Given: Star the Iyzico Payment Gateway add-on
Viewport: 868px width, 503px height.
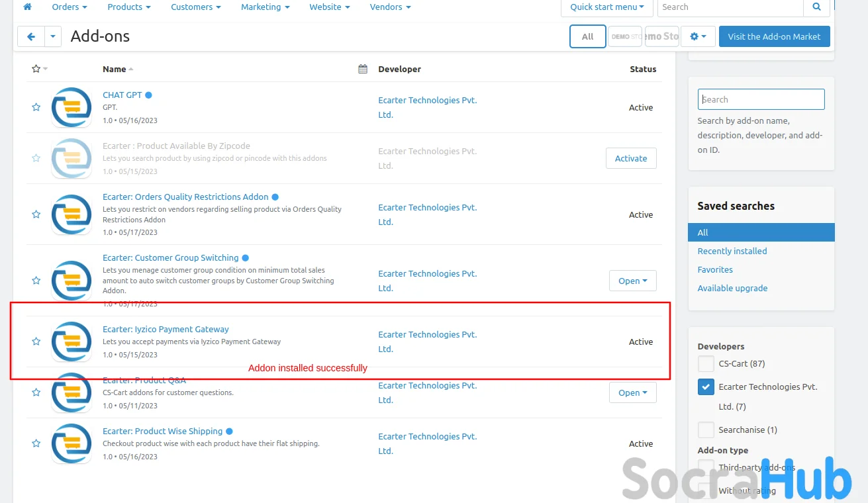Looking at the screenshot, I should (36, 342).
